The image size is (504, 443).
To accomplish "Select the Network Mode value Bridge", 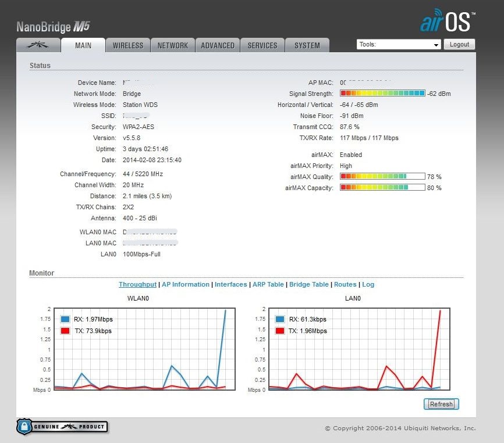I will [x=132, y=94].
